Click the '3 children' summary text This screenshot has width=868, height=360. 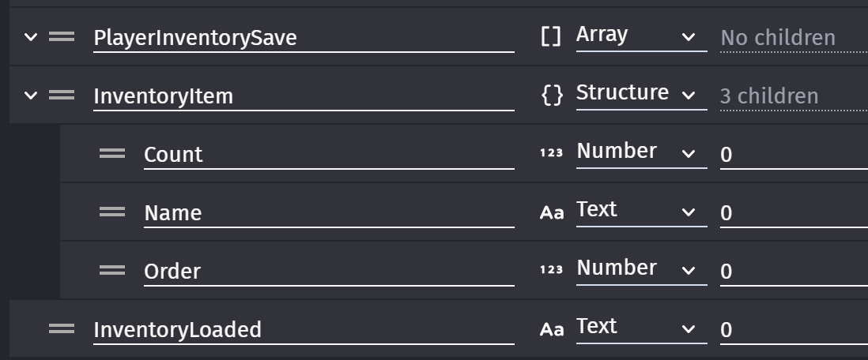pyautogui.click(x=769, y=96)
